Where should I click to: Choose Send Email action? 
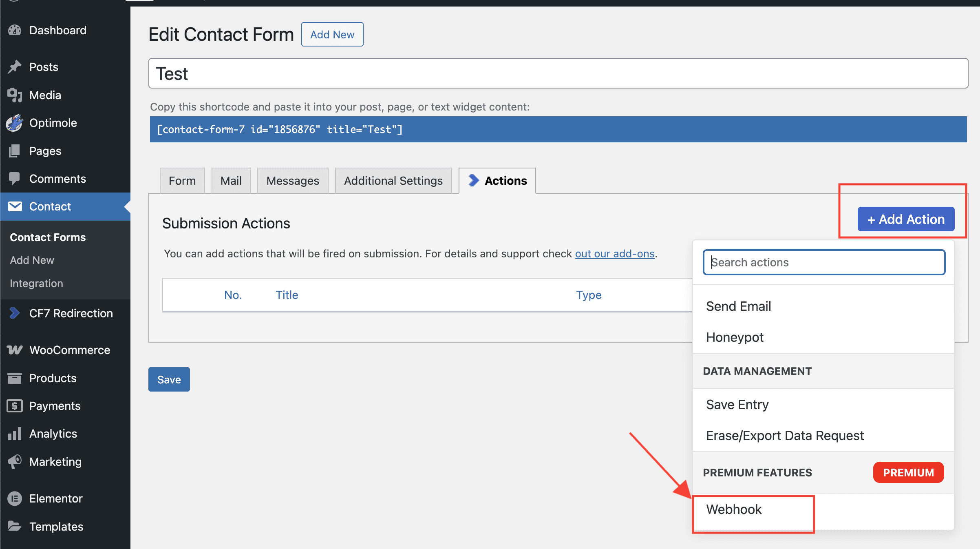[x=738, y=306]
